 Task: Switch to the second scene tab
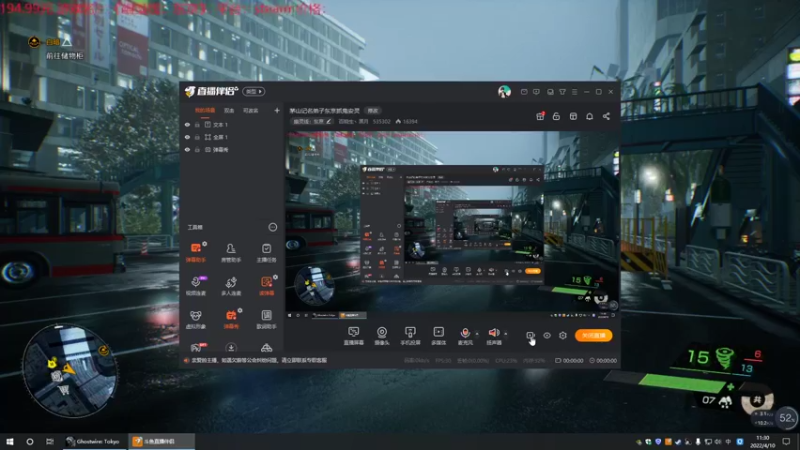[x=229, y=110]
